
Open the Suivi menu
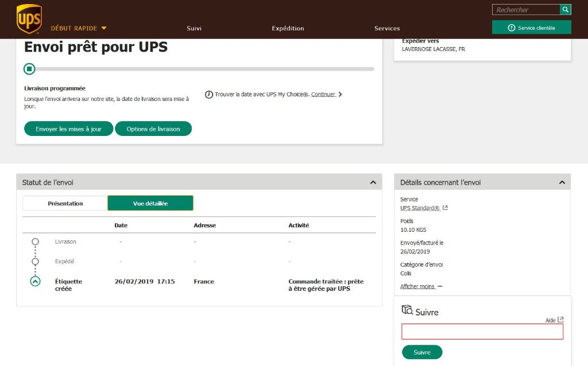click(x=194, y=28)
